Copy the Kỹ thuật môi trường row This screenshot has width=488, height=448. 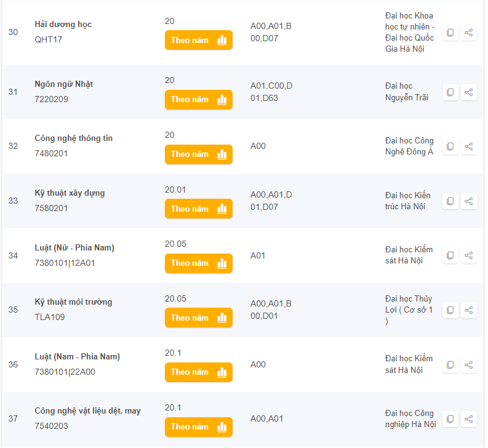pos(450,310)
